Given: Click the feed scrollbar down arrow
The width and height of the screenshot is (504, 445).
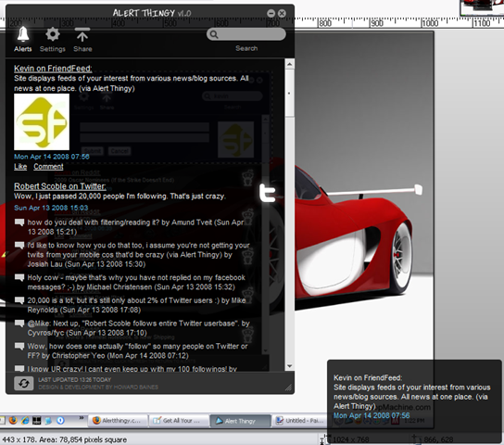Looking at the screenshot, I should (x=290, y=366).
